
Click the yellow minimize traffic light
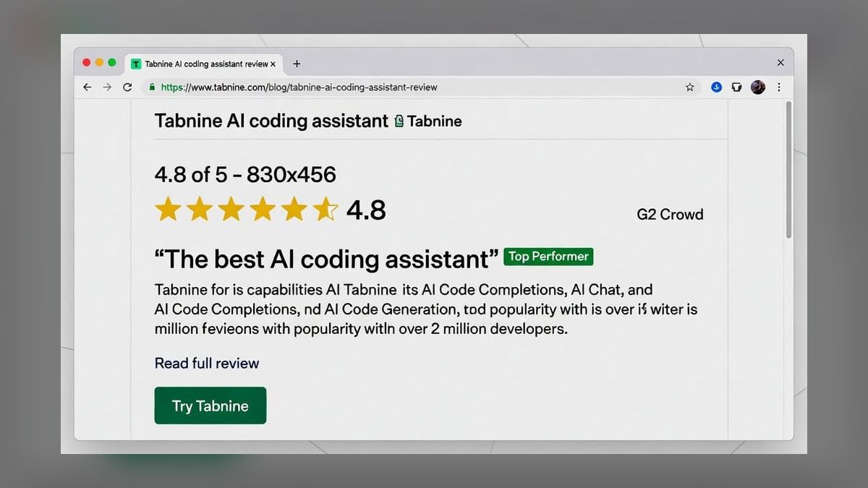[x=99, y=63]
